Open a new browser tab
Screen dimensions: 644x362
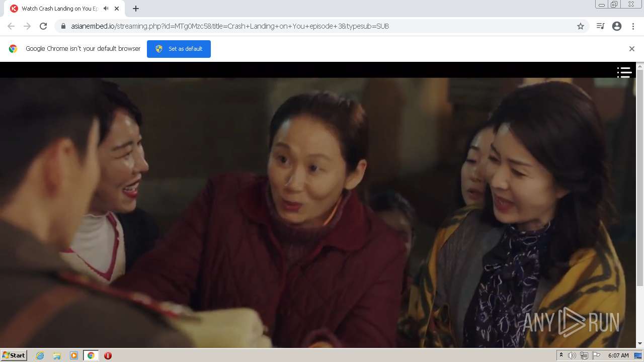(136, 9)
